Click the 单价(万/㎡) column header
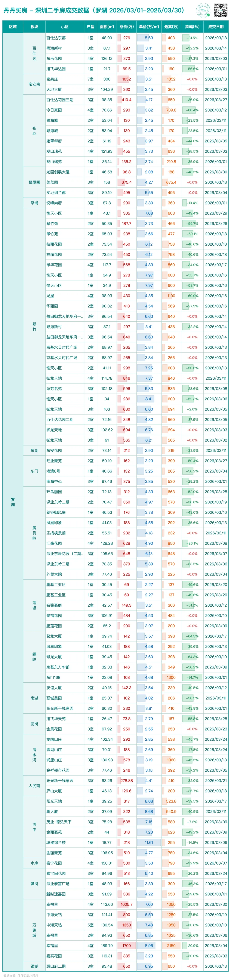The width and height of the screenshot is (231, 980). click(x=149, y=27)
